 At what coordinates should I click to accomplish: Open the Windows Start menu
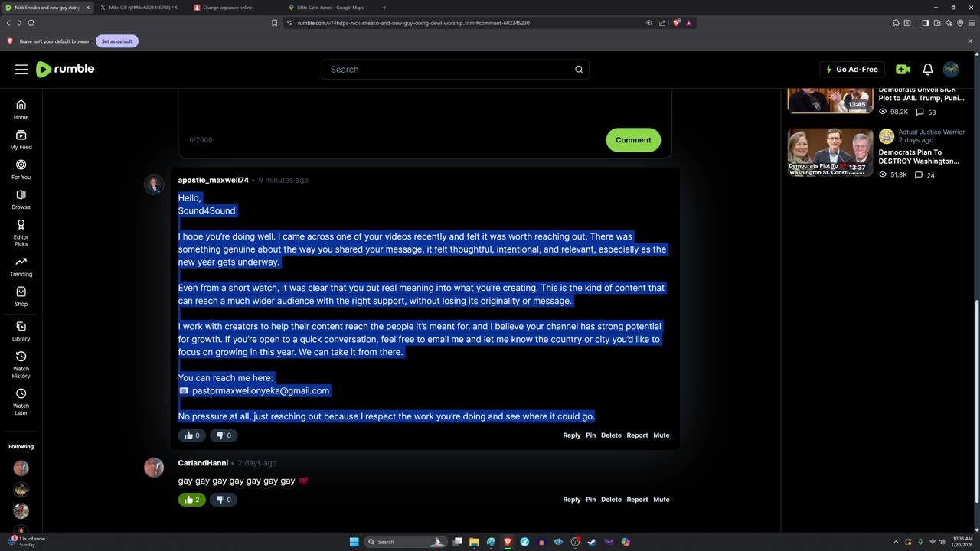[x=354, y=542]
